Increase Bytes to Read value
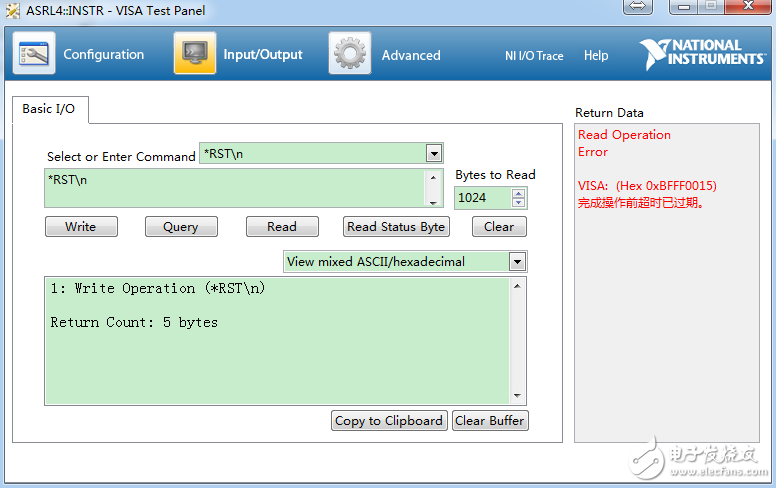 pos(518,194)
